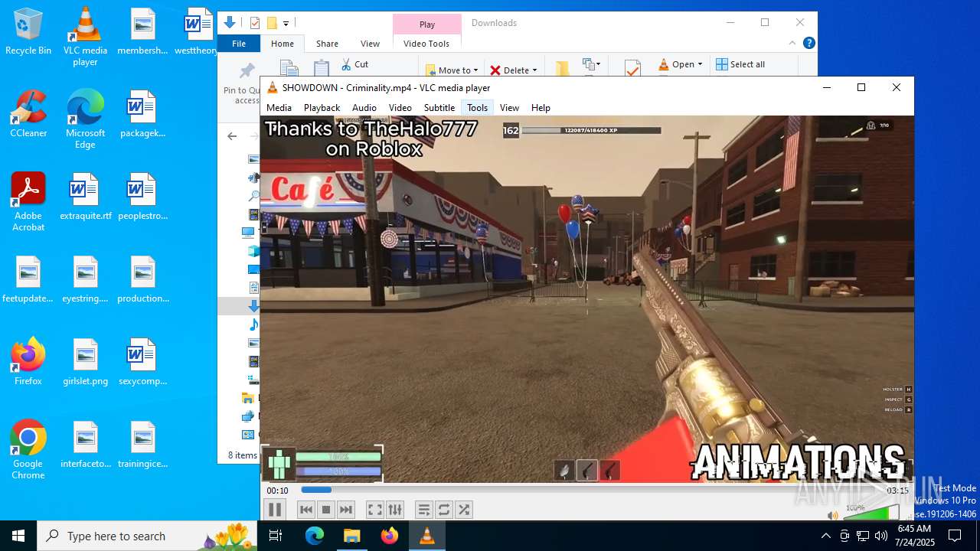This screenshot has width=980, height=551.
Task: Select Google Chrome desktop shortcut
Action: pos(28,449)
